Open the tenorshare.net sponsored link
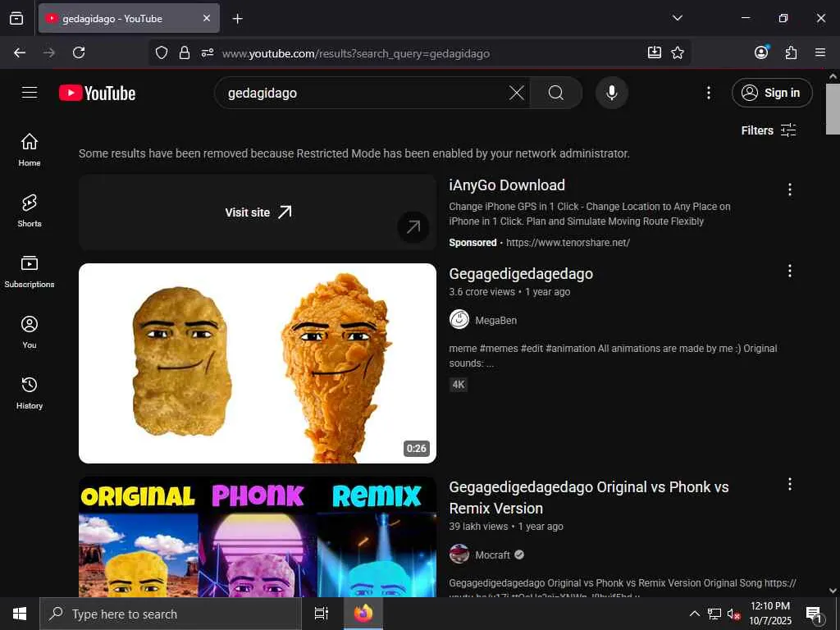Screen dimensions: 840x630 coord(568,243)
